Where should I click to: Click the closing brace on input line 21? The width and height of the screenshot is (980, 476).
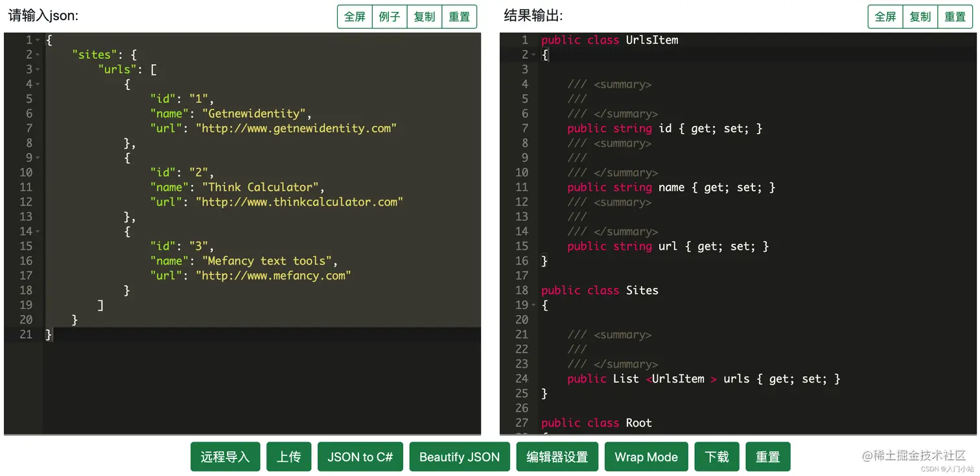pos(49,335)
